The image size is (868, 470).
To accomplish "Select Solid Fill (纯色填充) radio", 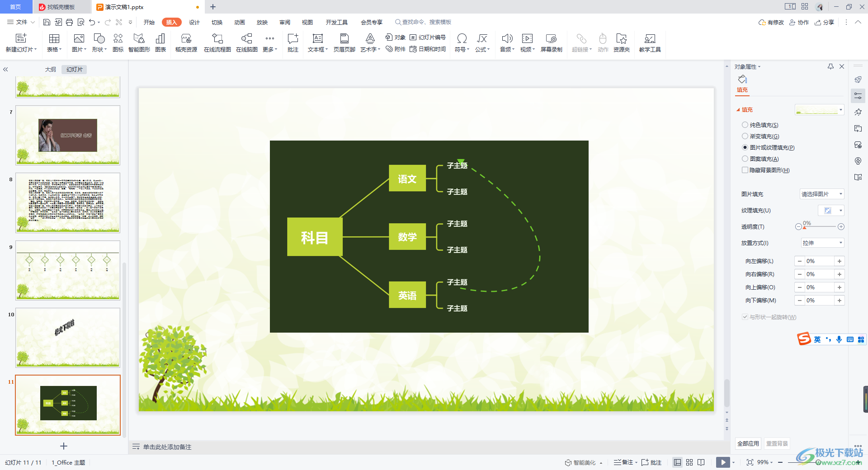I will point(745,125).
